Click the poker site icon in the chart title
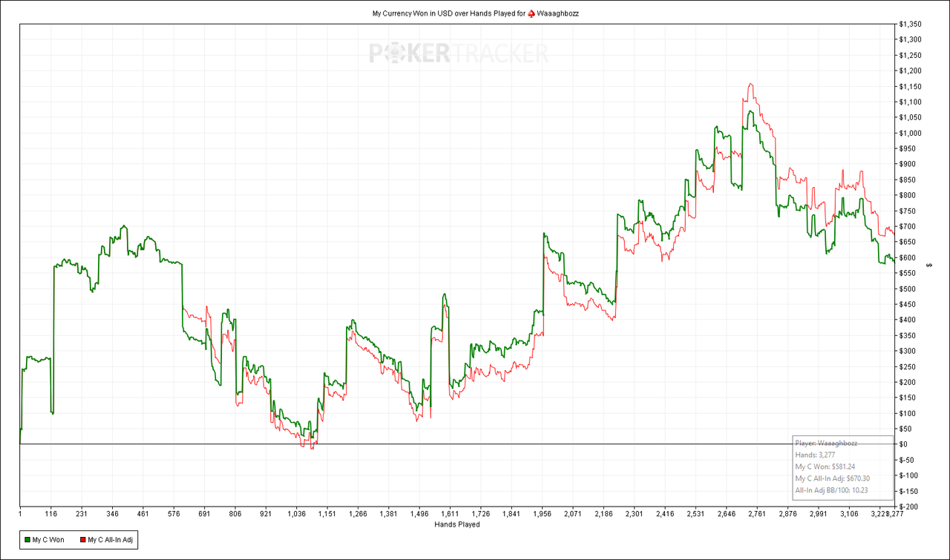950x560 pixels. tap(531, 13)
